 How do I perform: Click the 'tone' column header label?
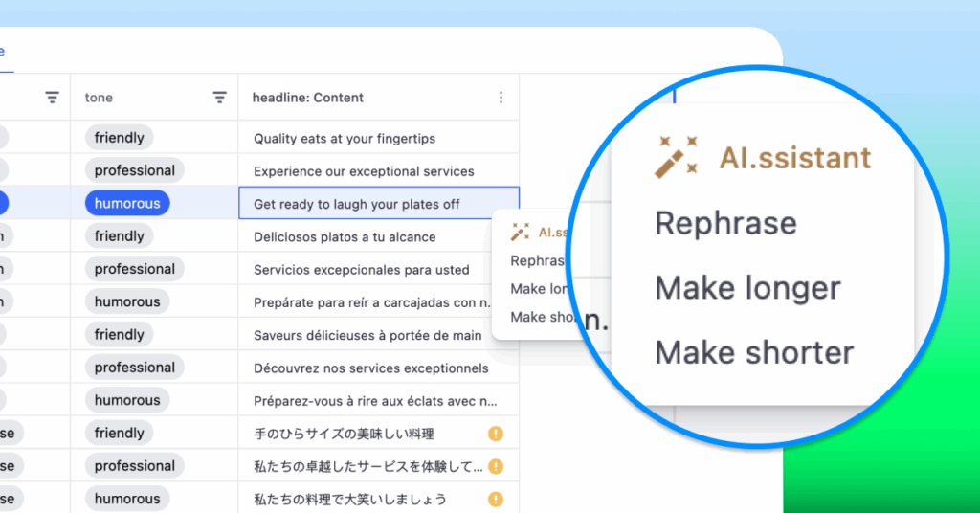click(99, 98)
